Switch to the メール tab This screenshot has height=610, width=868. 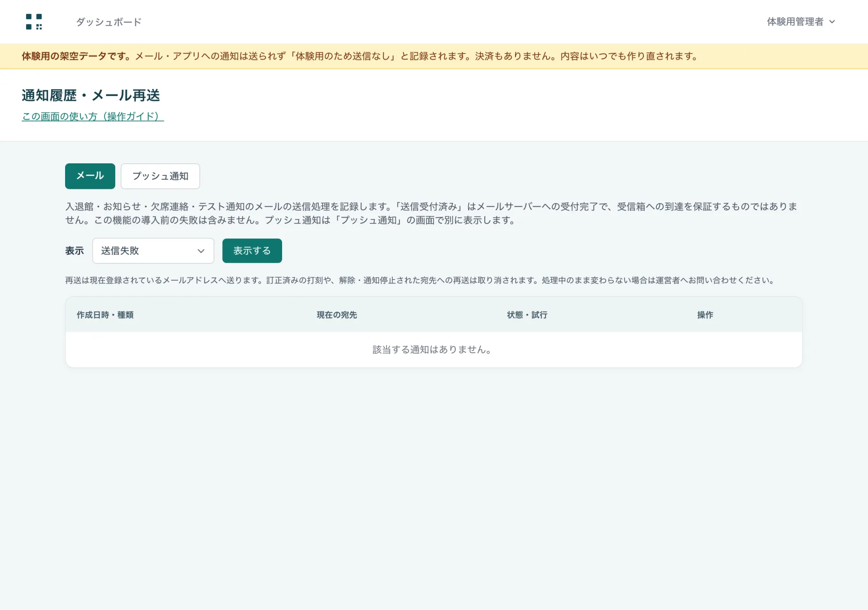[x=90, y=176]
